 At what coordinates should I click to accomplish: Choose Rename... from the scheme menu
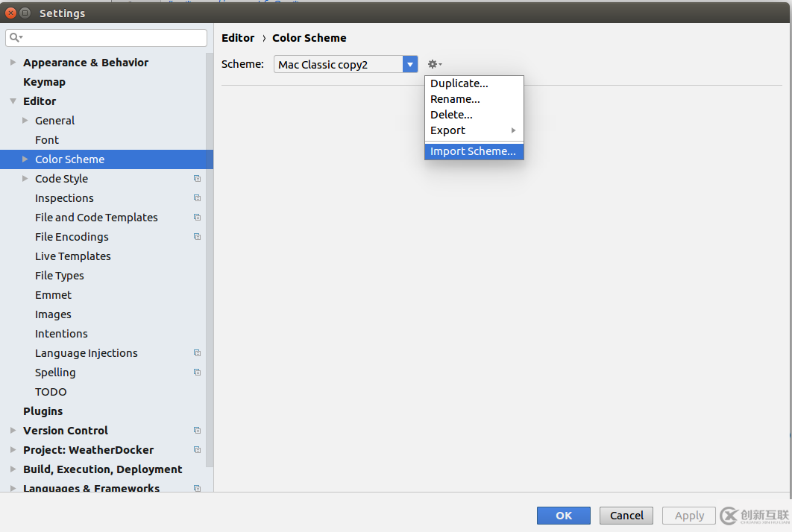pos(474,99)
